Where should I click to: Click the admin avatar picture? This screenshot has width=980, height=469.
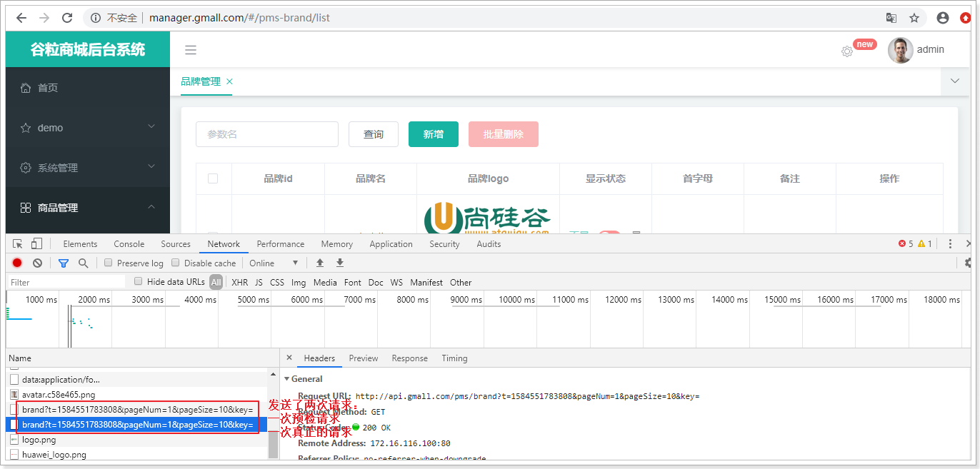(900, 50)
